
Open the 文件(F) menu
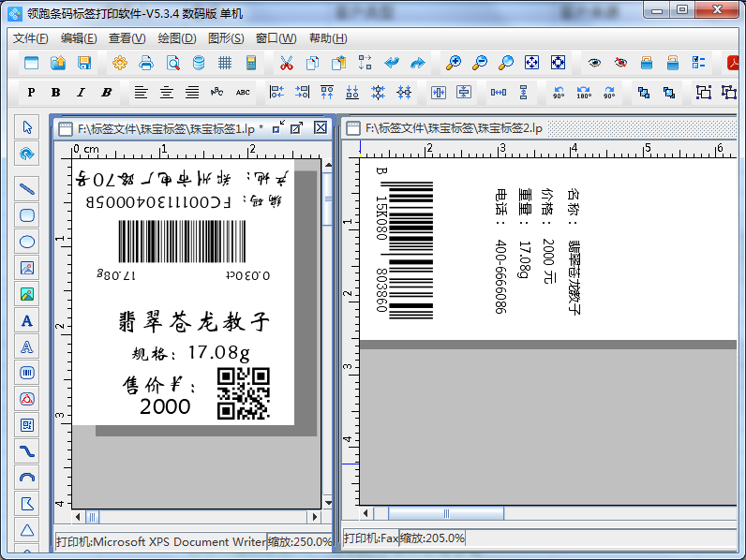(x=30, y=38)
